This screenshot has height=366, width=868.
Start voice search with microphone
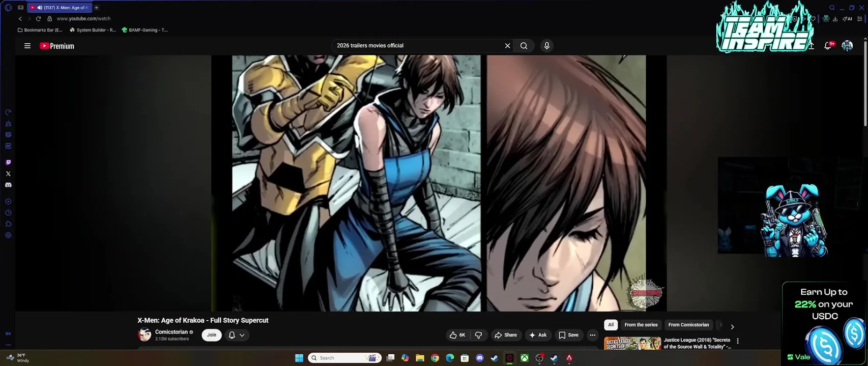pos(547,46)
